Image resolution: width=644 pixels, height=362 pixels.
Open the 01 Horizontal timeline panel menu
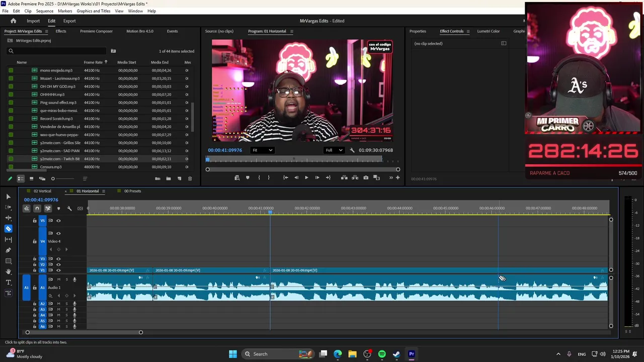click(104, 191)
